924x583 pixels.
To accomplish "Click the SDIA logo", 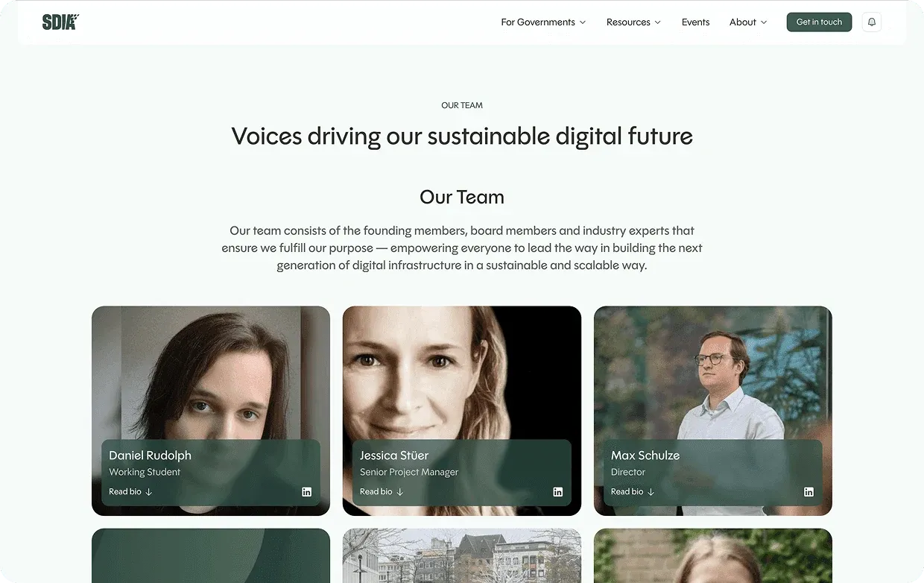I will (x=60, y=22).
